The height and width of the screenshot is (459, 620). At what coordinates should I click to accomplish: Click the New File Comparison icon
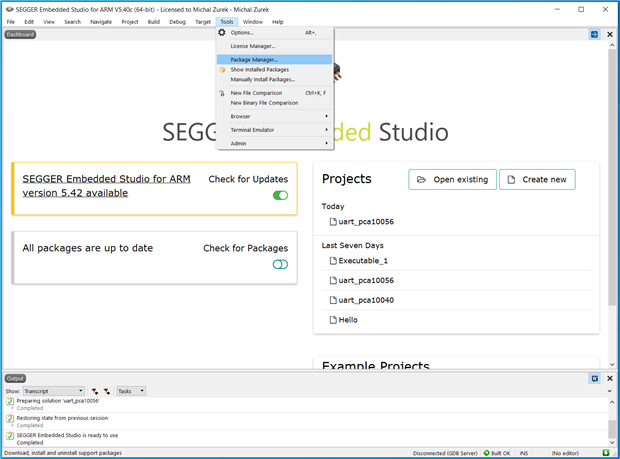(x=222, y=93)
